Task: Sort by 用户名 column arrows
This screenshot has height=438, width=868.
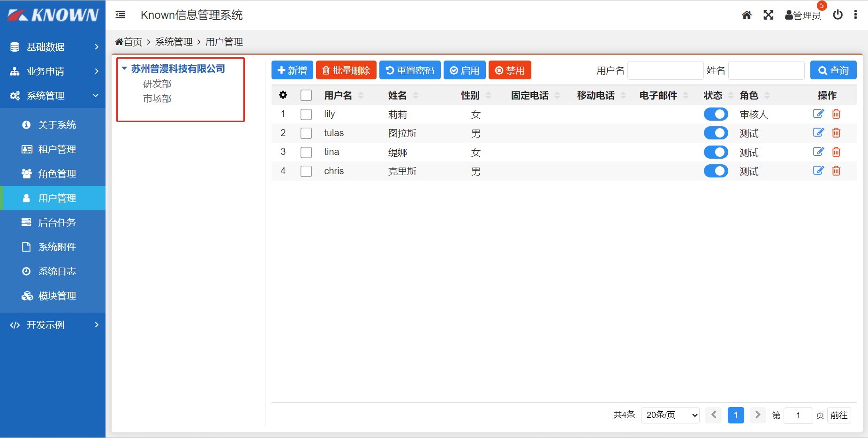Action: point(361,95)
